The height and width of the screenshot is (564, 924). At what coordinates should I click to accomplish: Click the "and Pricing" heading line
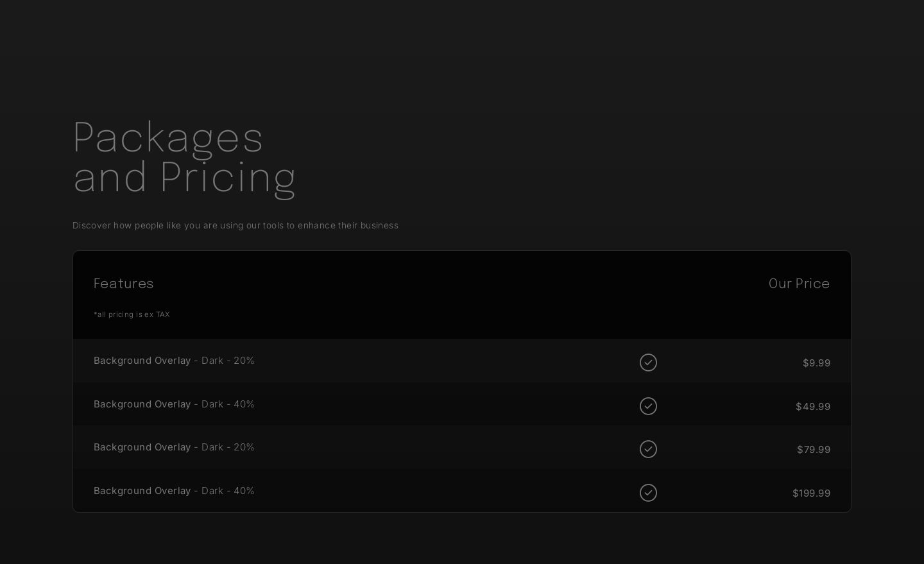click(184, 177)
